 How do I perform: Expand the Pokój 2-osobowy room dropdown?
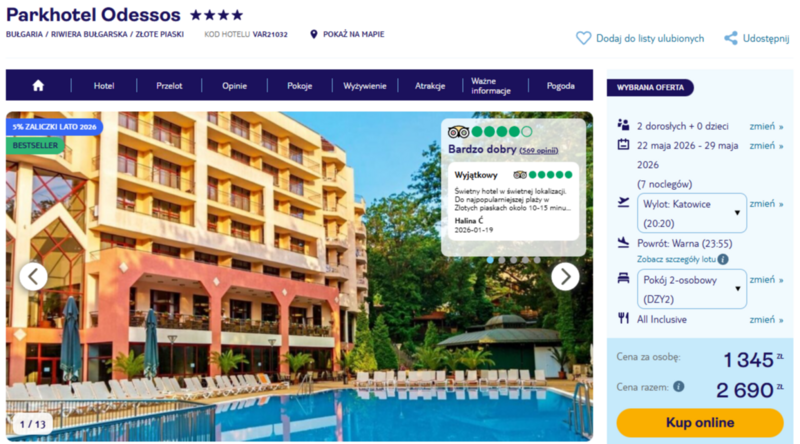[x=692, y=289]
